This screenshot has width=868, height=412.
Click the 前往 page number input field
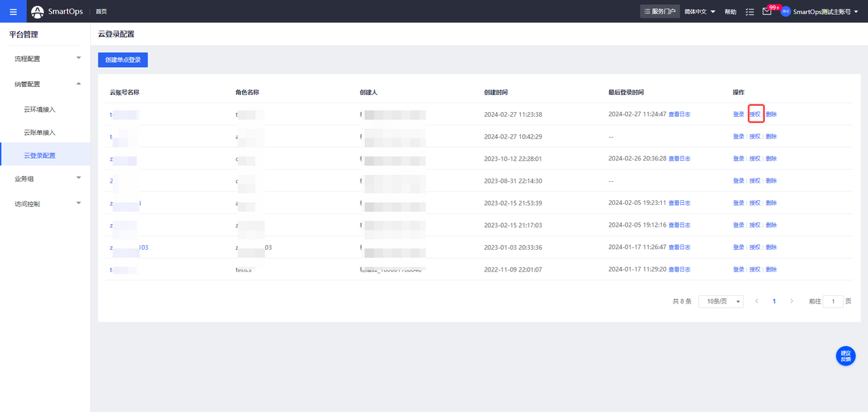coord(833,301)
